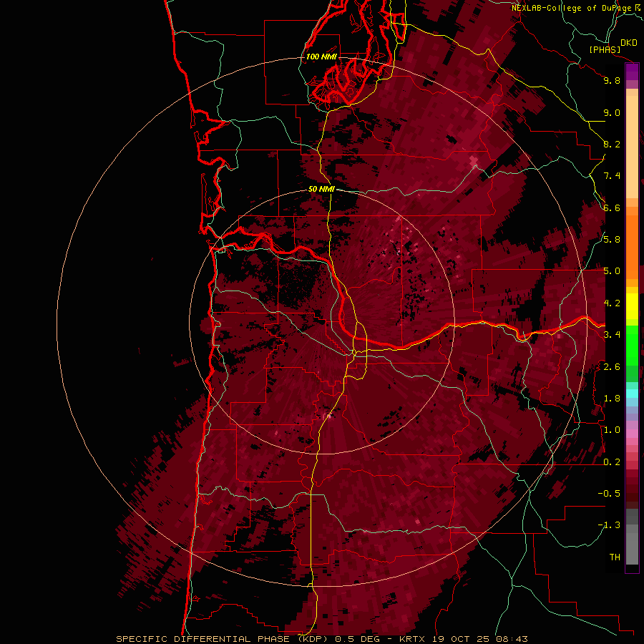The image size is (644, 644).
Task: Select the 5.8 value on legend
Action: pos(612,240)
